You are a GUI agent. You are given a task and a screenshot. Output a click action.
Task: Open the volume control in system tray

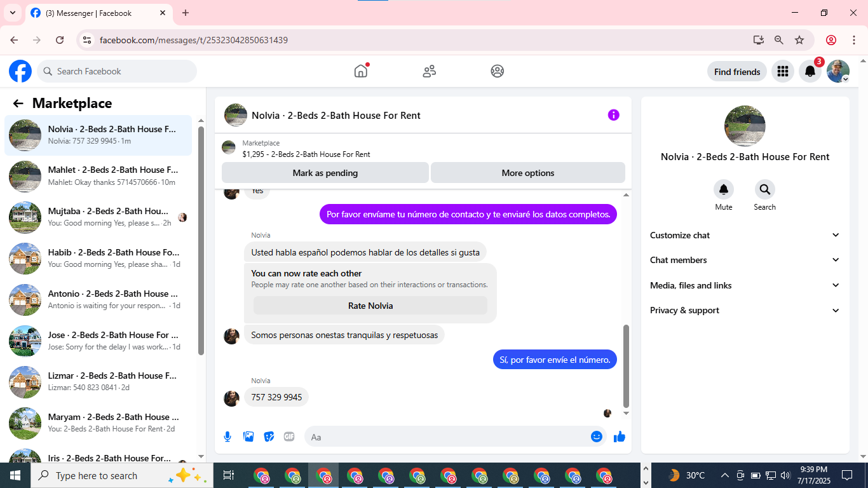coord(785,475)
